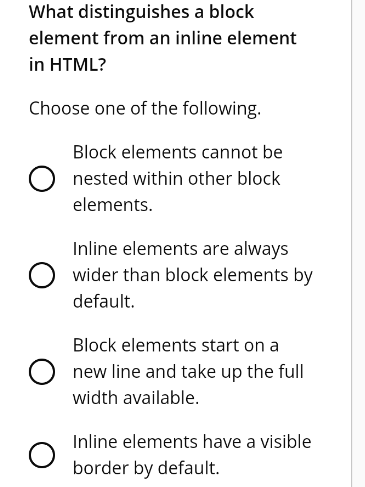Click the 'elements.' last line of first option
365x487 pixels.
(113, 205)
